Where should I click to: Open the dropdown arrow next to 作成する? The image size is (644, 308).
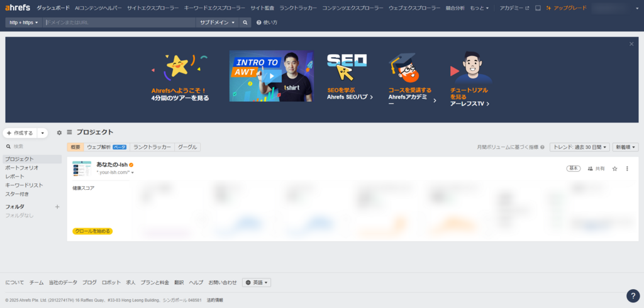(x=42, y=133)
